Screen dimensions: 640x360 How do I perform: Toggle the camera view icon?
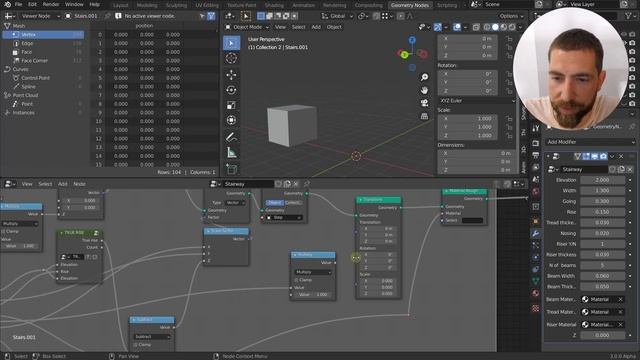point(424,103)
